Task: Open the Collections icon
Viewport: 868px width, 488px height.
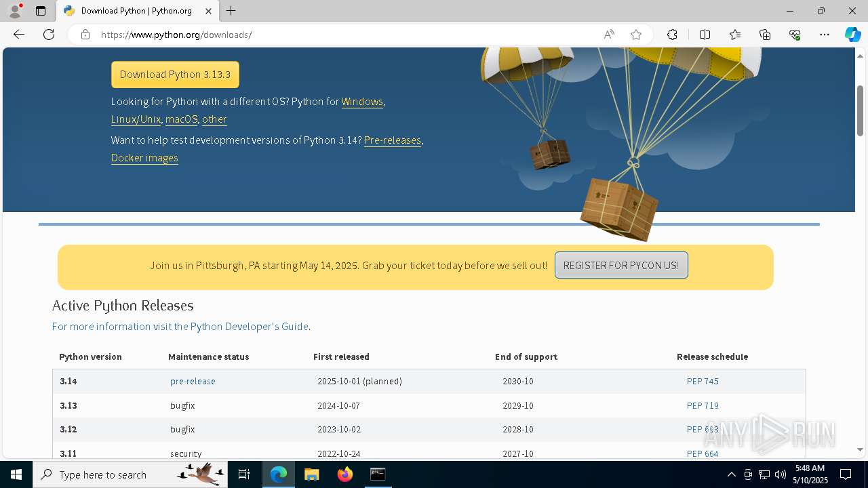Action: tap(765, 35)
